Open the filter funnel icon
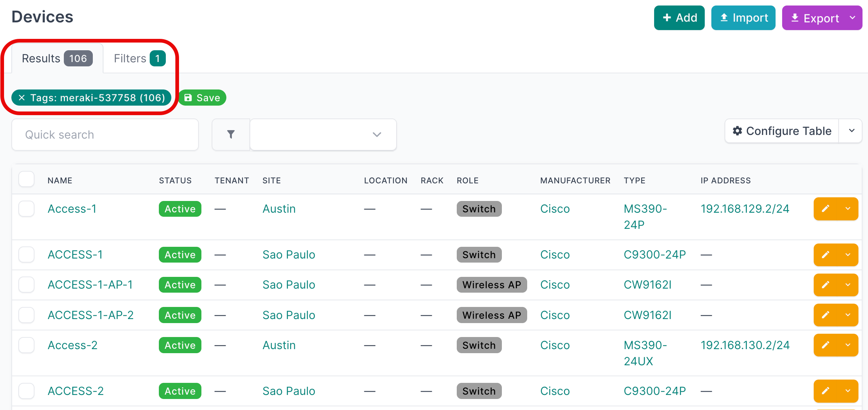868x410 pixels. [x=230, y=135]
